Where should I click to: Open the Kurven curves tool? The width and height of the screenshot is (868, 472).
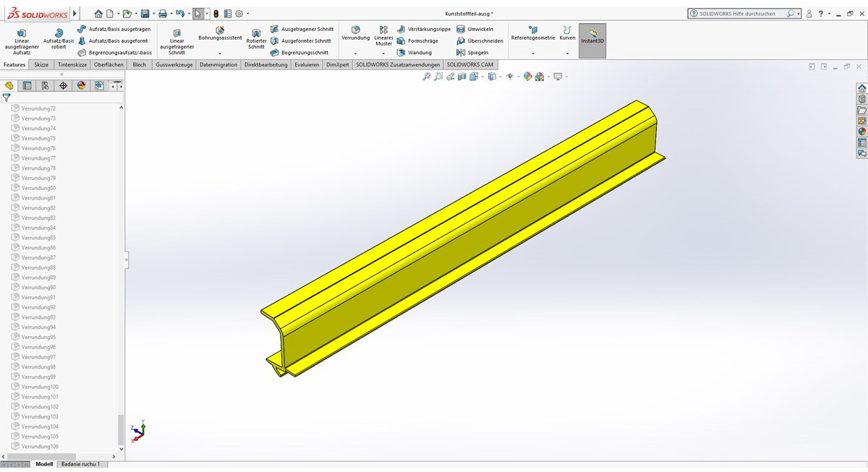pos(568,33)
